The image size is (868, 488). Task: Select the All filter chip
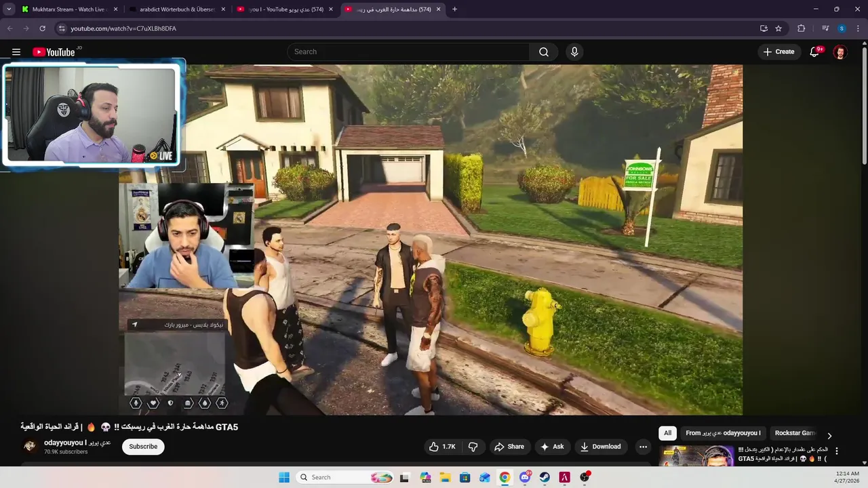(667, 433)
